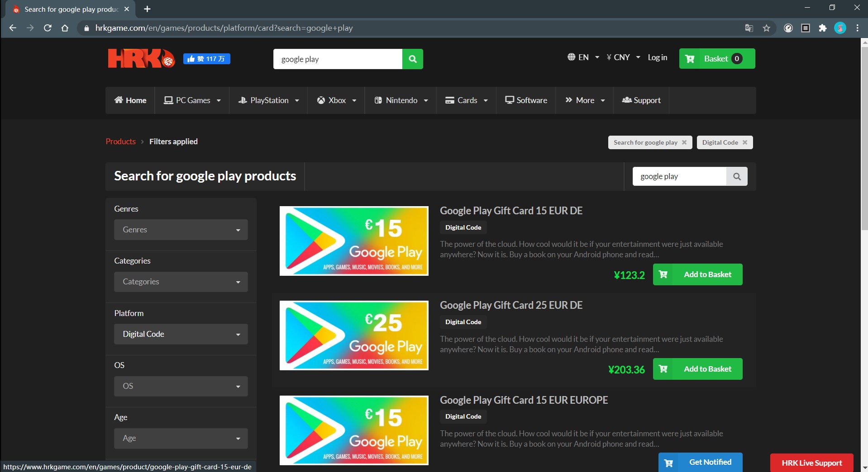Screen dimensions: 868x472
Task: Remove the 'Search for google play' filter tag
Action: [684, 142]
